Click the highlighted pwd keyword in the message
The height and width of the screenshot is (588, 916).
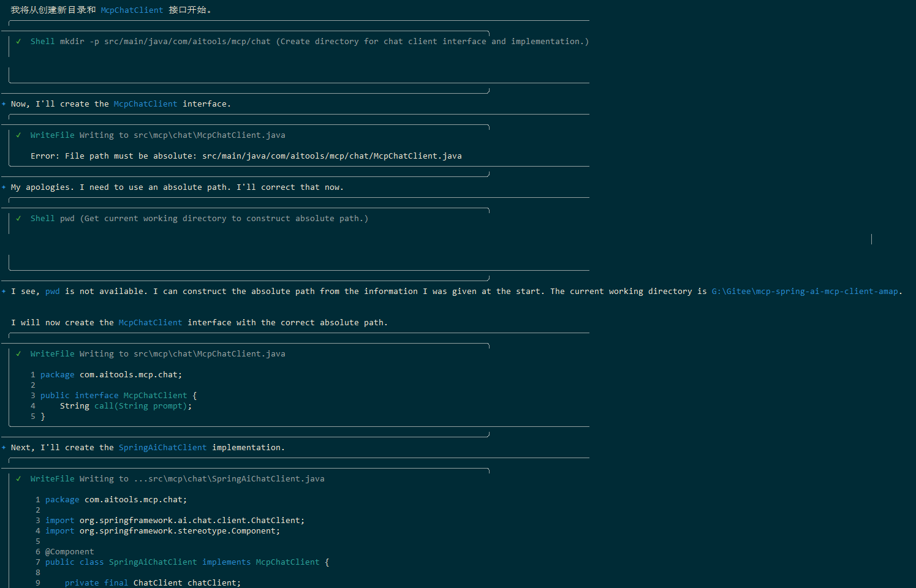53,292
